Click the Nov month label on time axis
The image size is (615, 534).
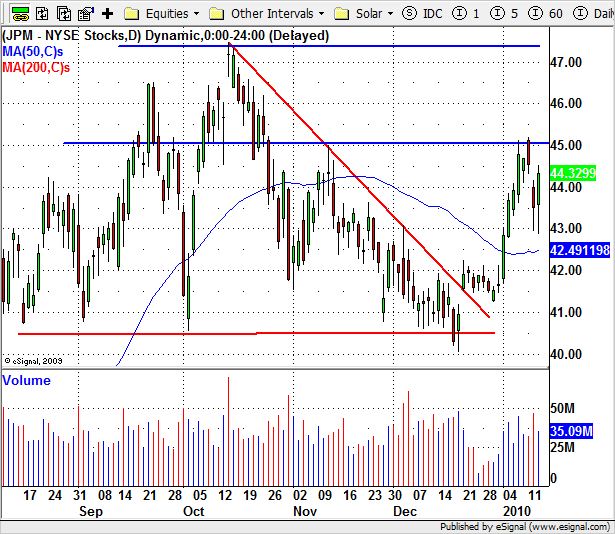coord(305,512)
